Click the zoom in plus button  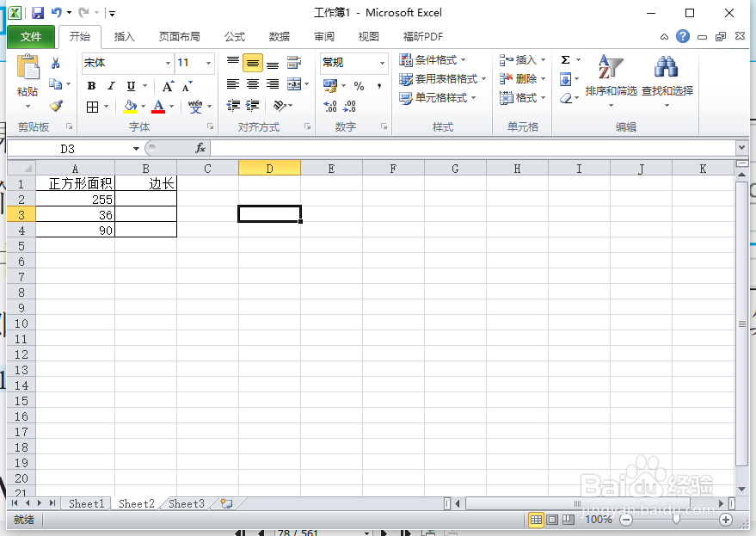click(726, 520)
